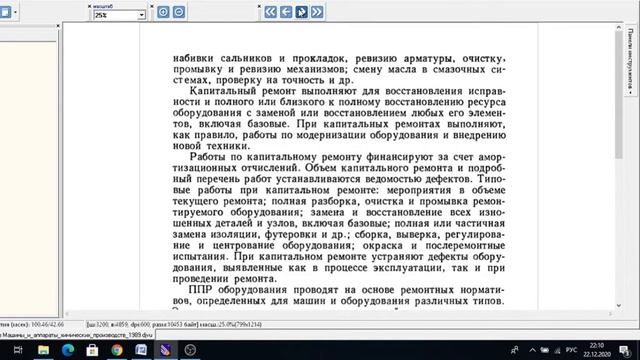Open the People icon in system tray
This screenshot has width=640, height=360.
pyautogui.click(x=515, y=350)
